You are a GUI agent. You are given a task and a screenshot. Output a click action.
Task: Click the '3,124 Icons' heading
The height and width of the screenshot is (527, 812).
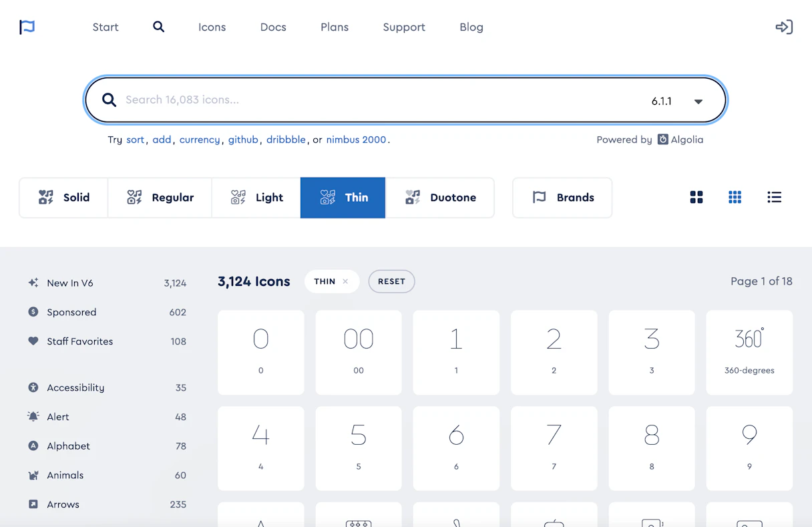pyautogui.click(x=254, y=282)
